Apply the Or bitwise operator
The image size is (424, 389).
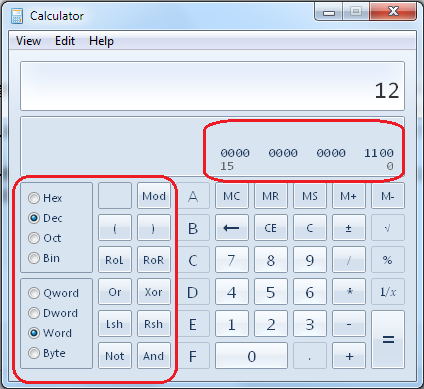(115, 292)
